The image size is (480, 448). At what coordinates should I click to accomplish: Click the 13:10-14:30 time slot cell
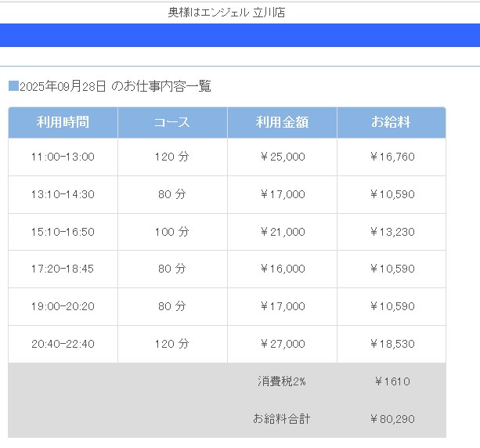[63, 194]
